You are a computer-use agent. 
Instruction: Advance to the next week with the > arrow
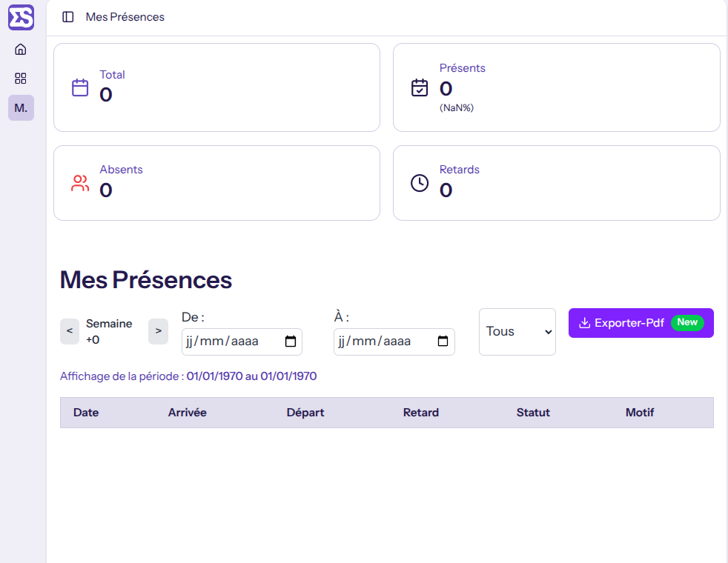click(158, 331)
